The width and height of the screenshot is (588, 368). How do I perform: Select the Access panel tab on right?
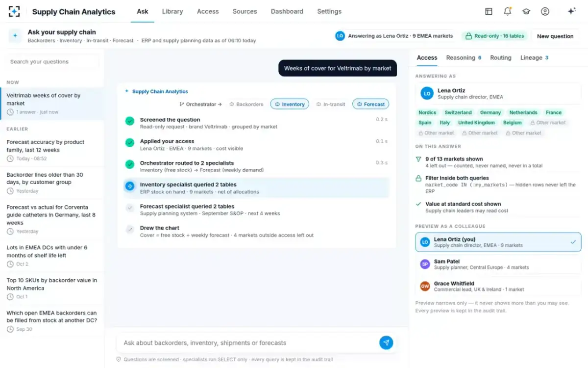pyautogui.click(x=427, y=57)
